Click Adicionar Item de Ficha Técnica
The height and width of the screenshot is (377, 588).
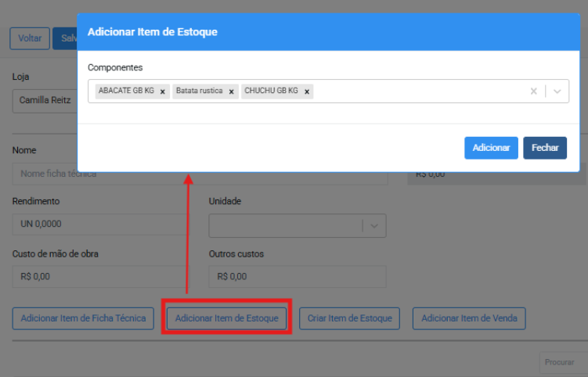[x=83, y=318]
